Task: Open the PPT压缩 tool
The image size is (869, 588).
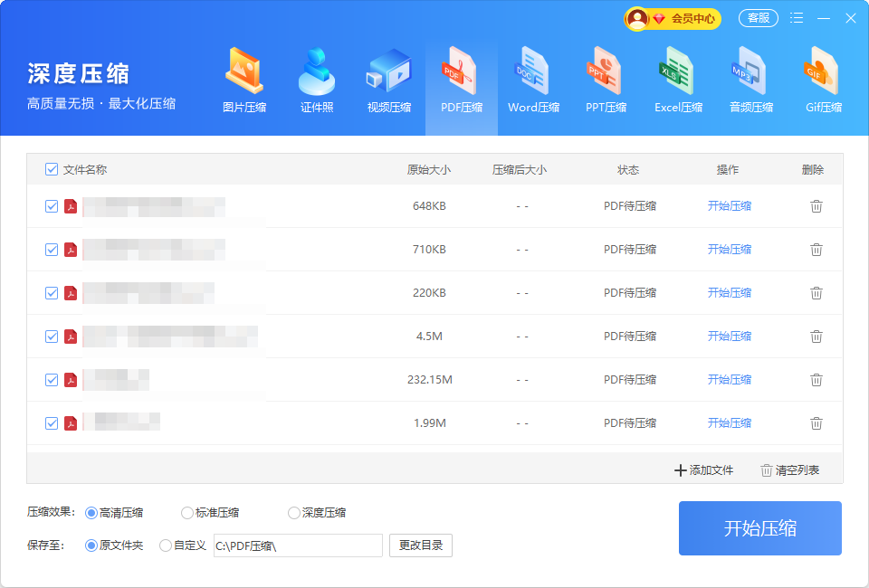Action: 606,81
